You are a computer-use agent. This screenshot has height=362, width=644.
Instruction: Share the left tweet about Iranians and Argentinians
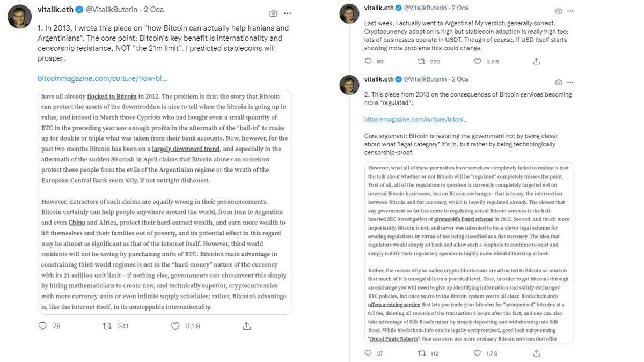[x=247, y=326]
